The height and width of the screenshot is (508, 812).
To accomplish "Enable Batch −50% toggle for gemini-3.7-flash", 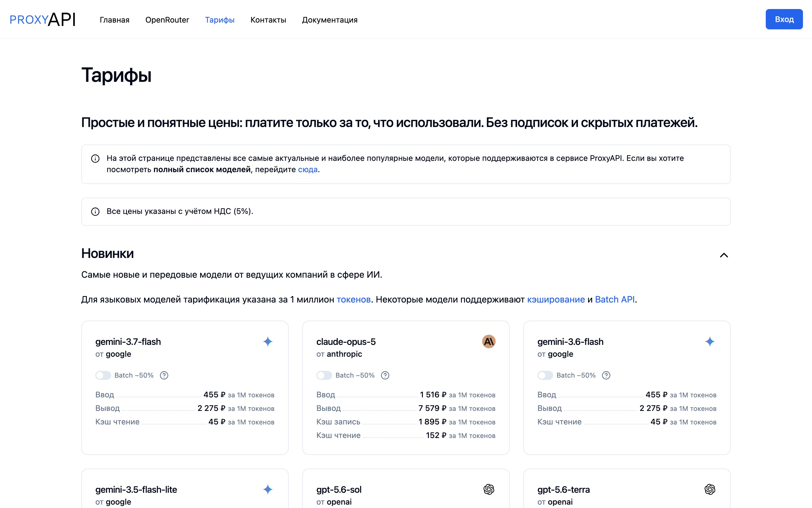I will [x=103, y=375].
